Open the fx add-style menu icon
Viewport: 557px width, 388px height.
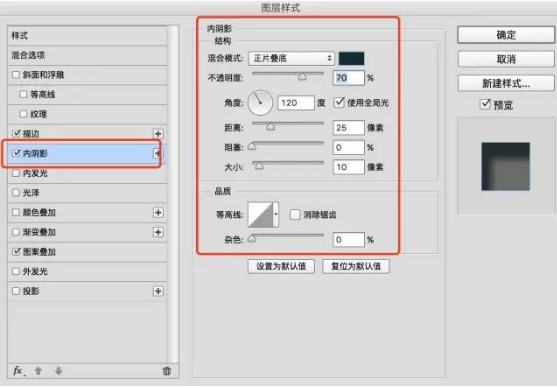click(18, 371)
